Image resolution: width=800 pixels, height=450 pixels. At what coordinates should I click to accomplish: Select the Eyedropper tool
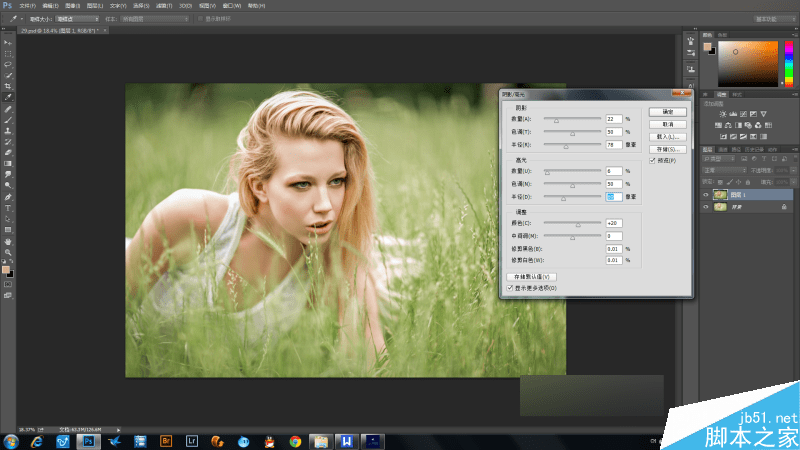click(8, 97)
